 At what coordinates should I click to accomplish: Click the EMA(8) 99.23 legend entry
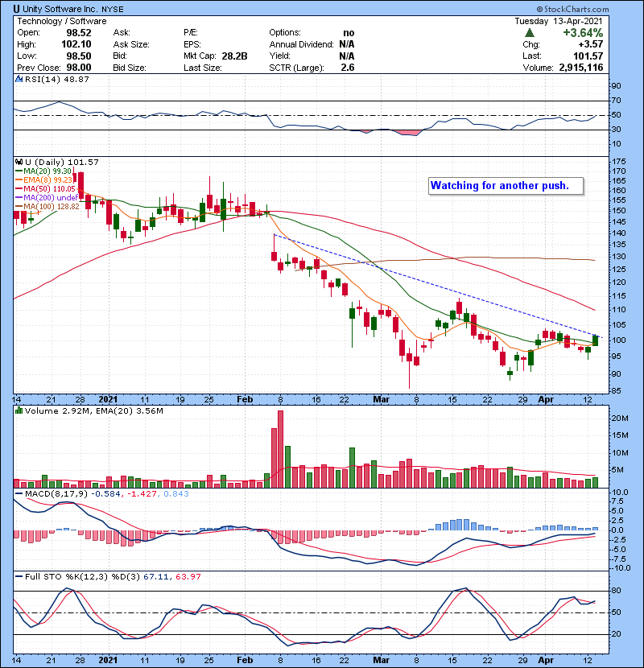(x=44, y=179)
